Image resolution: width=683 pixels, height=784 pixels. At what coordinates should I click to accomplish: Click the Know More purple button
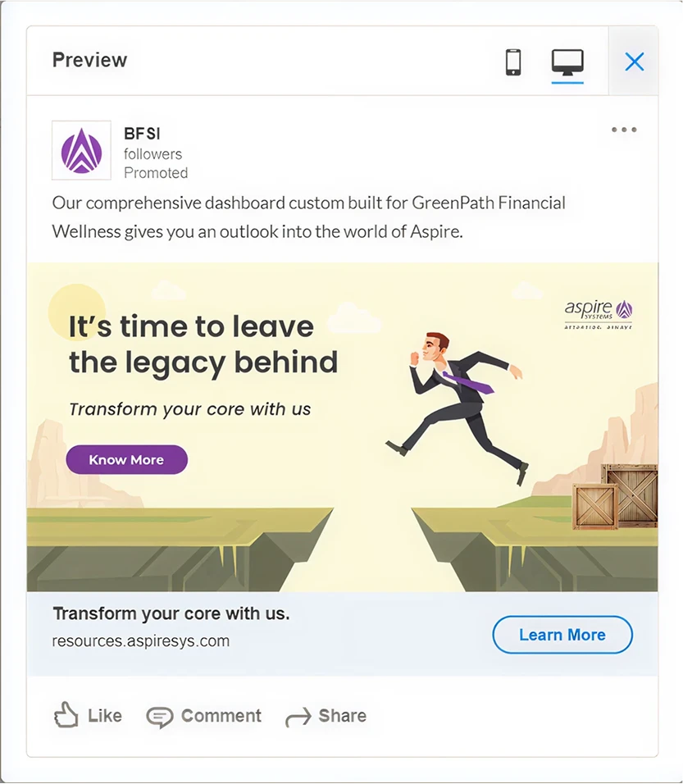(x=126, y=459)
